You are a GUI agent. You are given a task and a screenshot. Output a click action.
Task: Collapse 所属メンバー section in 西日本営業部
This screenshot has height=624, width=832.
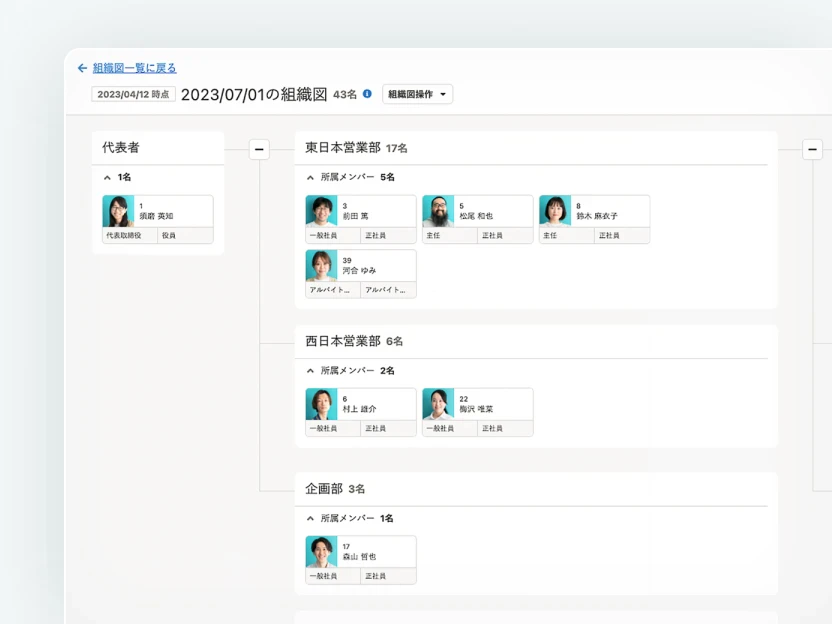[310, 370]
